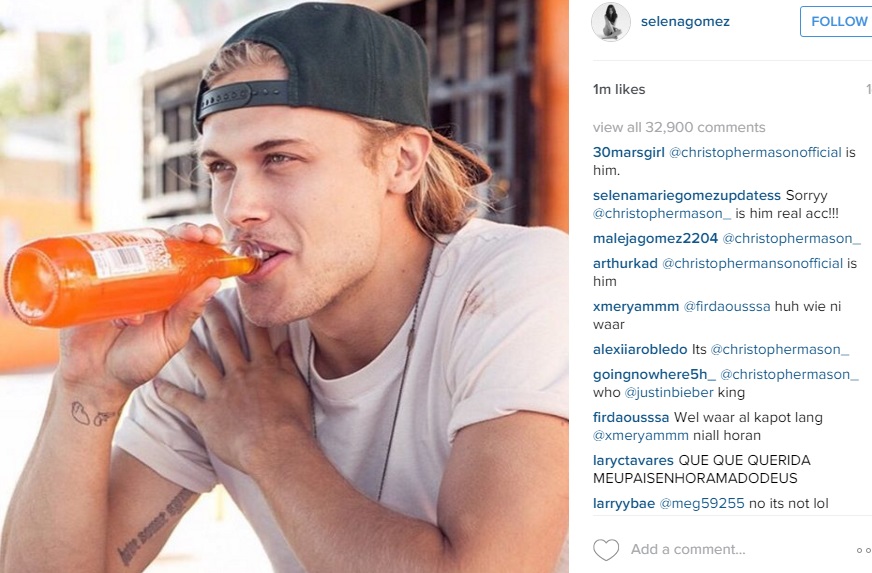Click the more options dots icon

click(864, 550)
